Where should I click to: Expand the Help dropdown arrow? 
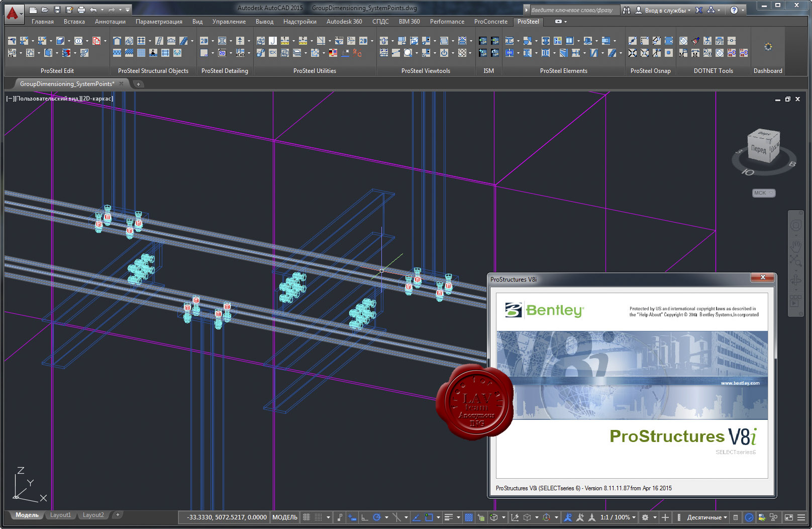(743, 10)
